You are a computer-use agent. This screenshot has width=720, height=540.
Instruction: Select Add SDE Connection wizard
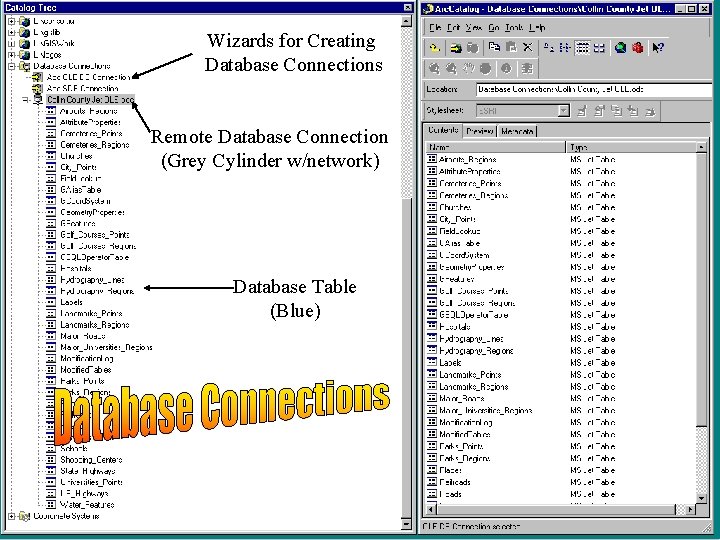(83, 88)
